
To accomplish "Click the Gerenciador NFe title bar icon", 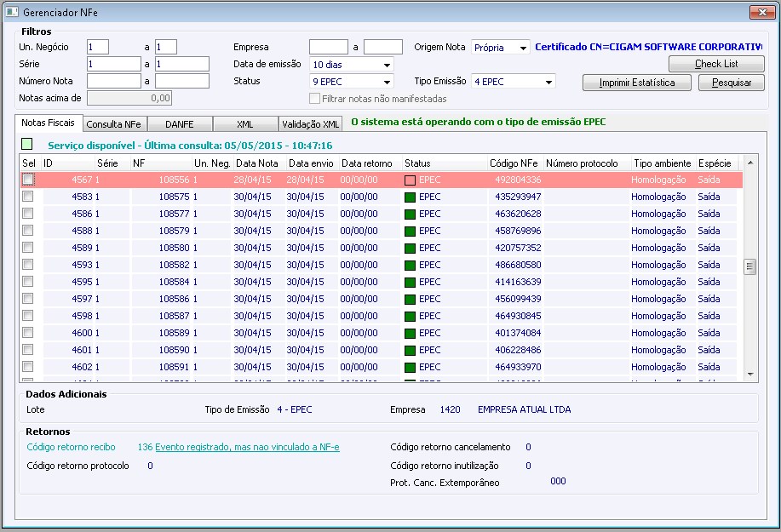I will coord(12,12).
